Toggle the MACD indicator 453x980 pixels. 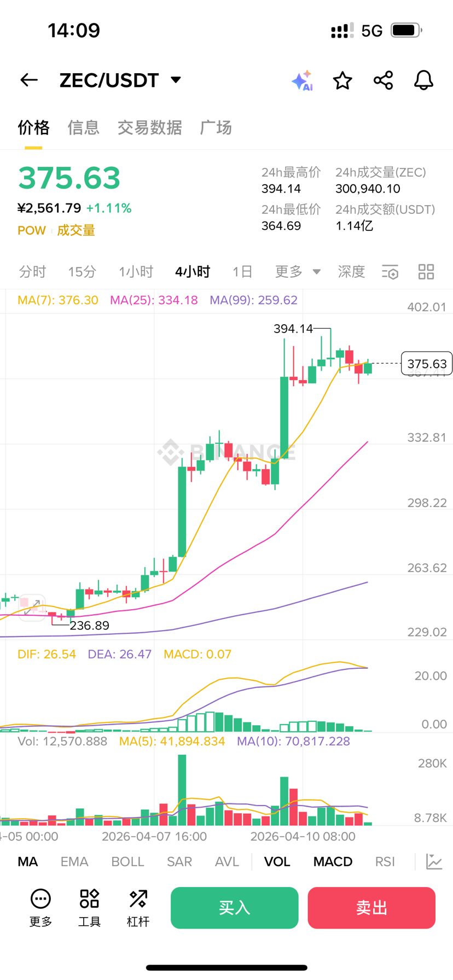(x=333, y=862)
